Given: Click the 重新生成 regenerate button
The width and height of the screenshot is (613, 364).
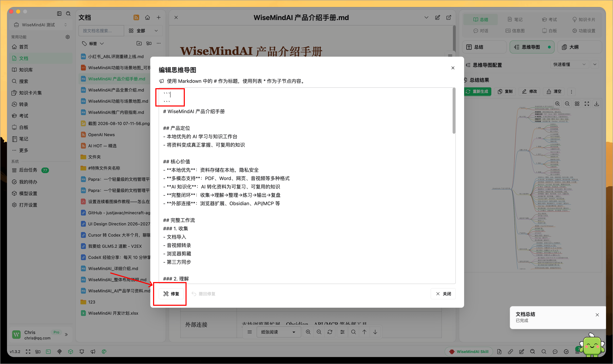Looking at the screenshot, I should click(478, 92).
